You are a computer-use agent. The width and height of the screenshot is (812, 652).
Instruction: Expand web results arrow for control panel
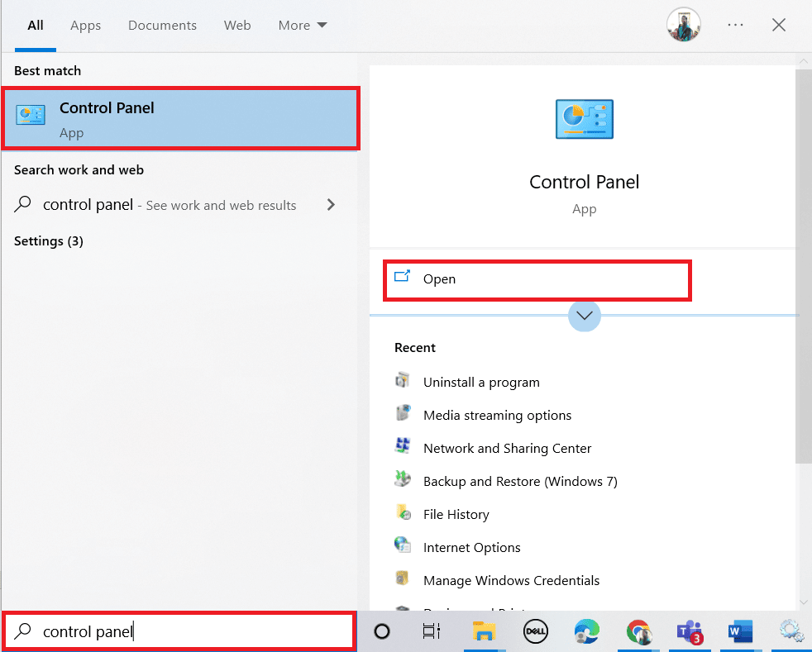(331, 205)
